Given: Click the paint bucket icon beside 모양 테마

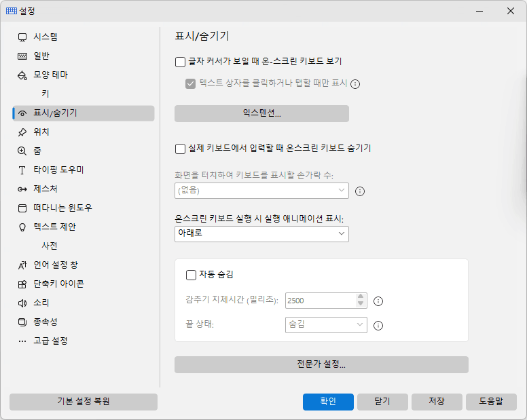Looking at the screenshot, I should [x=22, y=75].
